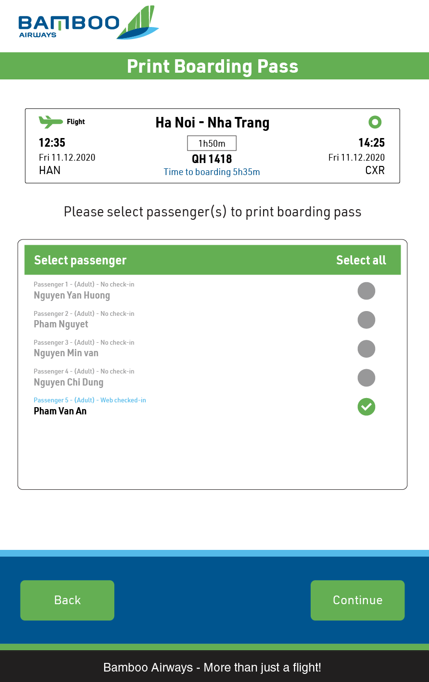Go back with the Back button
Screen dimensions: 429x682
[x=67, y=600]
